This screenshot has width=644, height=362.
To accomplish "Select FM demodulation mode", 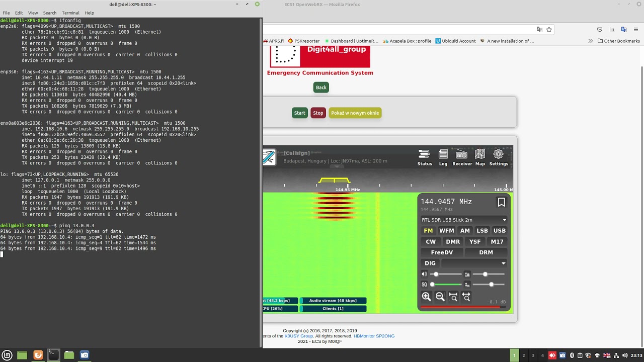I will point(428,231).
